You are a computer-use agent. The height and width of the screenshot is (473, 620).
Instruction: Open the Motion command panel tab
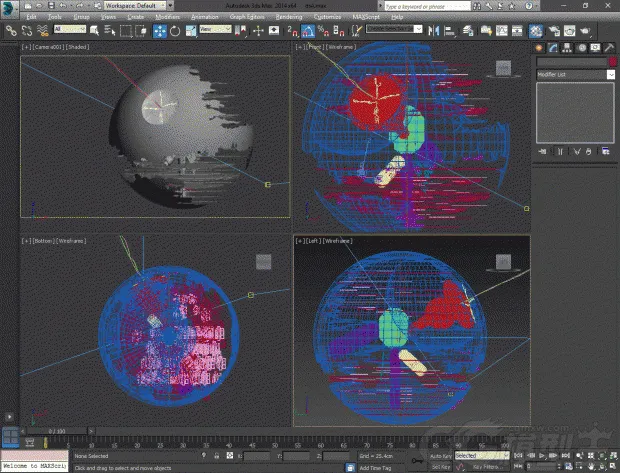(x=582, y=48)
